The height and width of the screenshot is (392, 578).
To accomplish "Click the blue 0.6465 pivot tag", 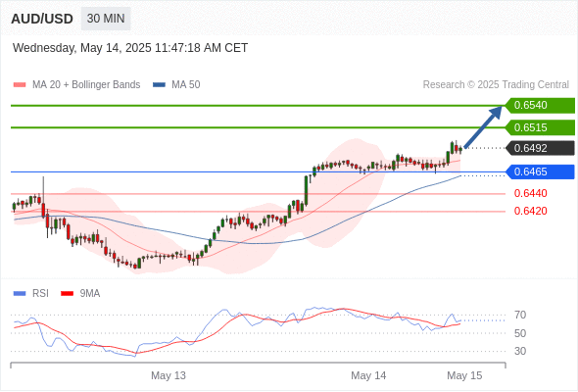I will click(540, 171).
